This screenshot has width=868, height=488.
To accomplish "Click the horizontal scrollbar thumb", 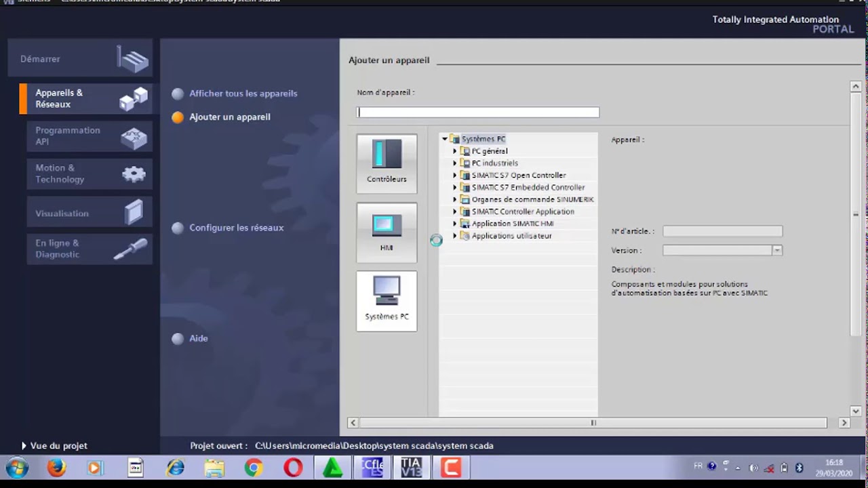I will 593,423.
